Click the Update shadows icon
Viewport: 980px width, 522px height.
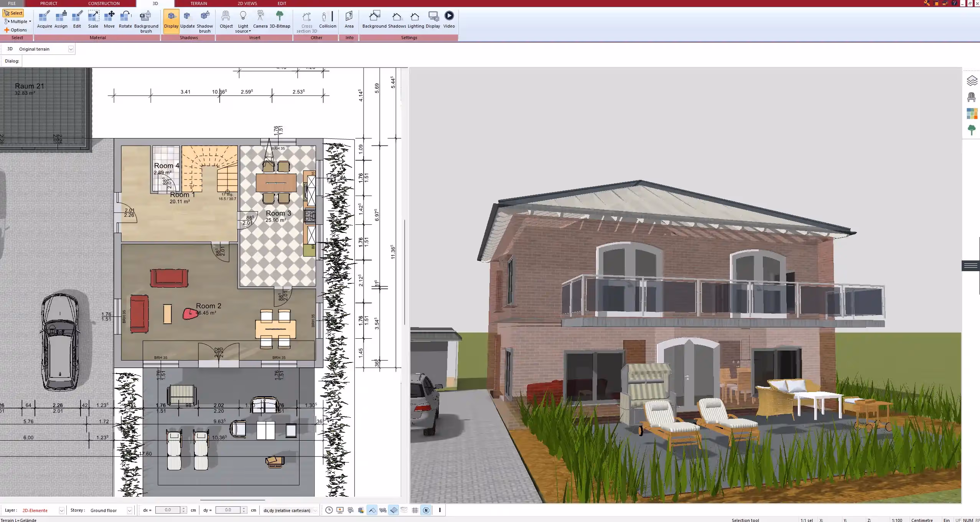(188, 20)
